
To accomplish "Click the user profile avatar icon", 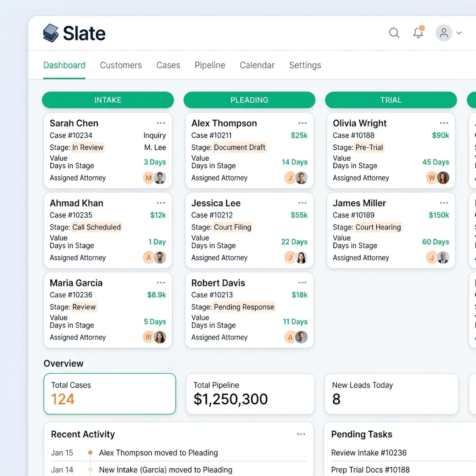I will tap(444, 33).
